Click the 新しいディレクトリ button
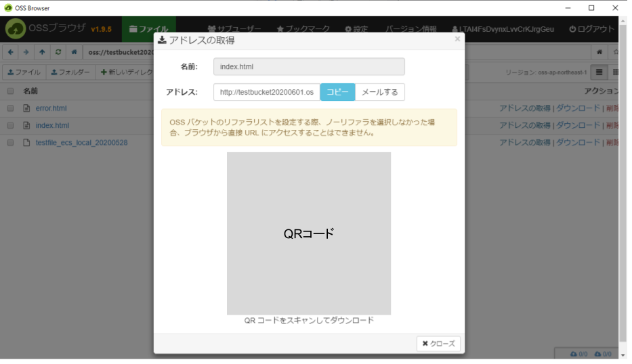Viewport: 632px width, 364px height. pyautogui.click(x=126, y=72)
